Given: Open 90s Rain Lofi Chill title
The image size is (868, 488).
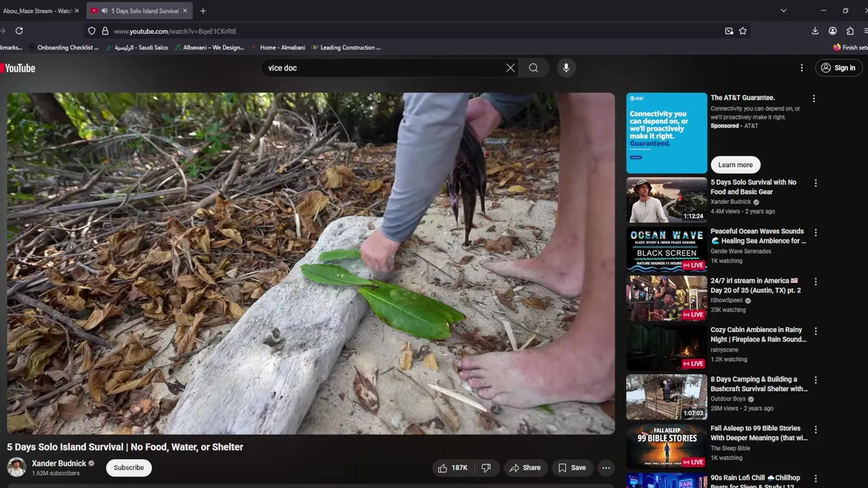Looking at the screenshot, I should (755, 482).
